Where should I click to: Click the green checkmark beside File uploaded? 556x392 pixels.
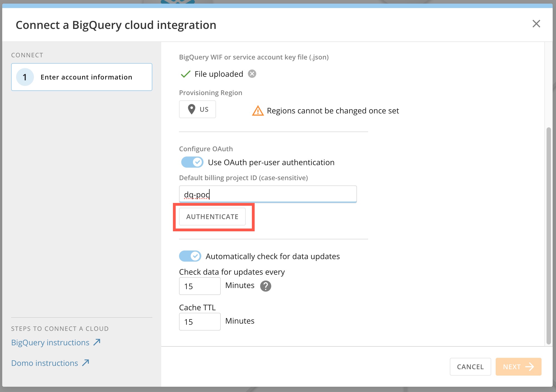click(185, 74)
